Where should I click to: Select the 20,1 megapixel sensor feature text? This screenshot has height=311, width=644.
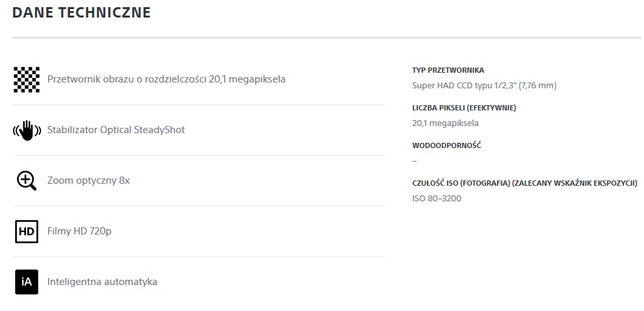click(x=166, y=79)
